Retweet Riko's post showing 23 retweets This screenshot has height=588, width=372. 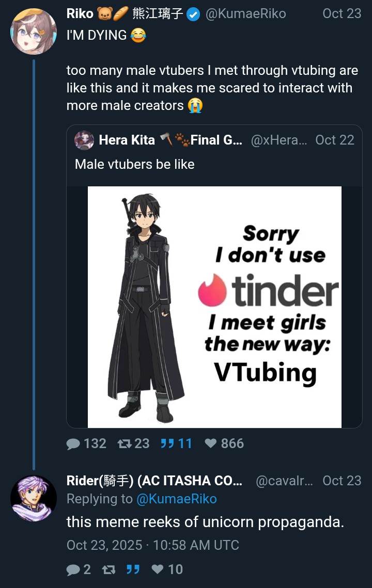[124, 443]
